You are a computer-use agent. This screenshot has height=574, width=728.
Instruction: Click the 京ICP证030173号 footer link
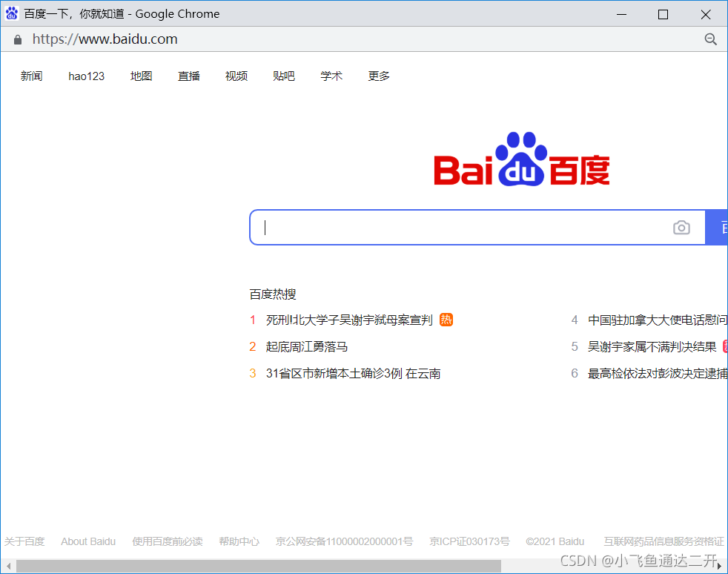click(x=469, y=541)
